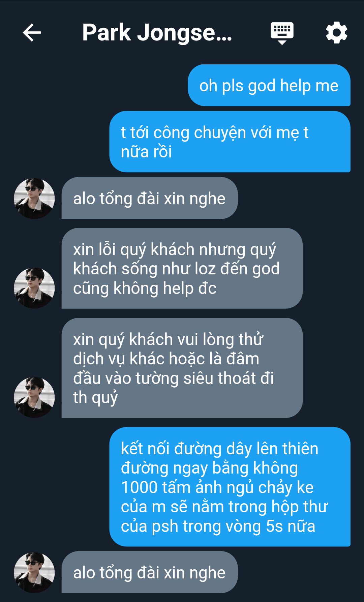
Task: Click '1000 tấm ảnh' text in blue bubble
Action: [x=176, y=487]
